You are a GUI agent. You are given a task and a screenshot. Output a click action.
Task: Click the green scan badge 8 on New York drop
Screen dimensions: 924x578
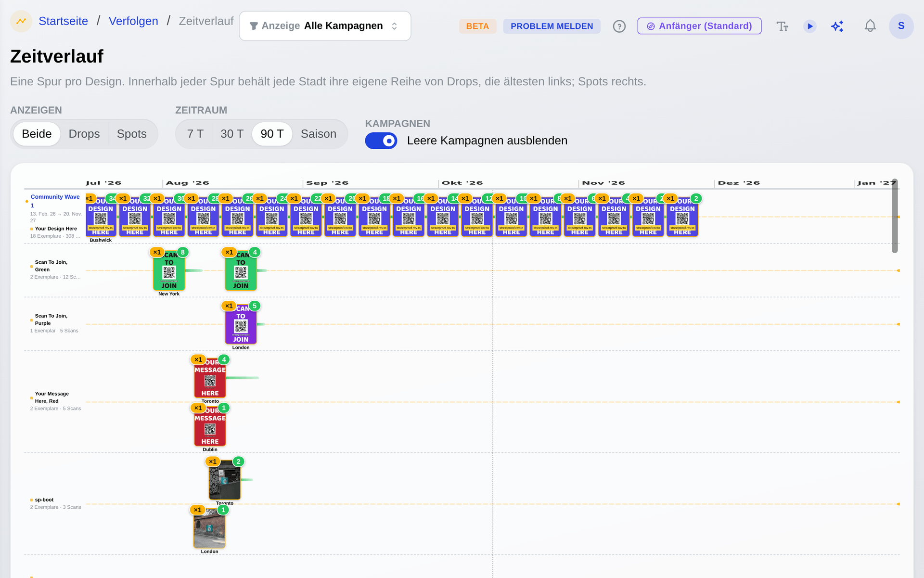coord(183,252)
